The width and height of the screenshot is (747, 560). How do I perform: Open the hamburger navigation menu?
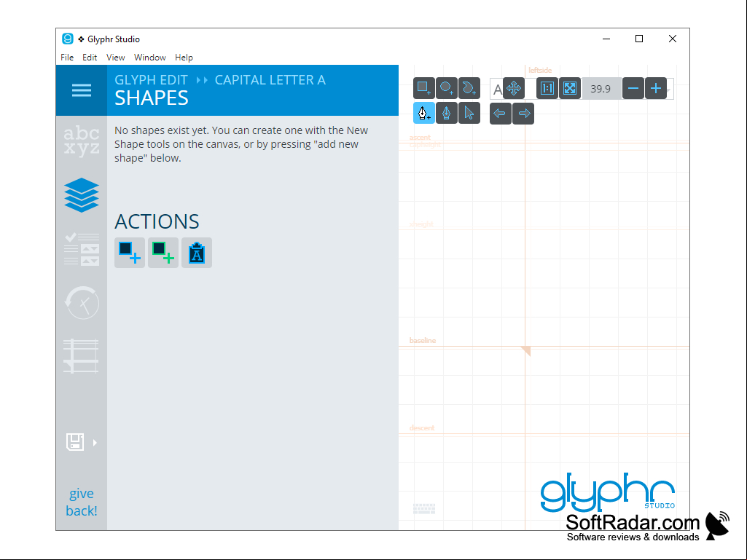click(82, 90)
